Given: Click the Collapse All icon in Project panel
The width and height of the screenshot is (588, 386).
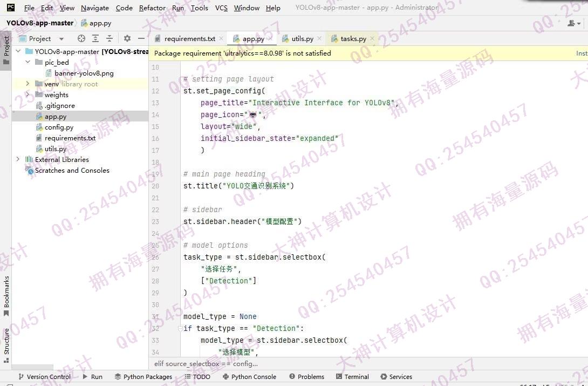Looking at the screenshot, I should [x=110, y=38].
